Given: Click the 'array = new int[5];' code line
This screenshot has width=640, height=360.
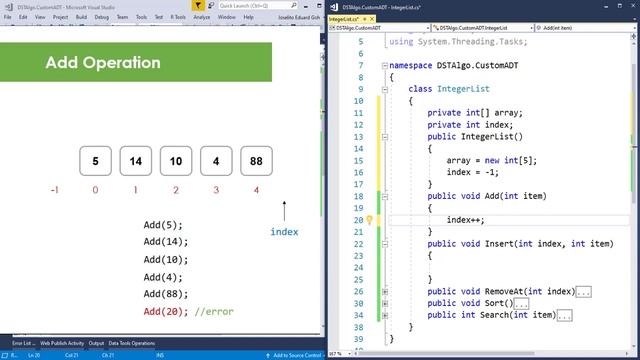Looking at the screenshot, I should pyautogui.click(x=492, y=161).
